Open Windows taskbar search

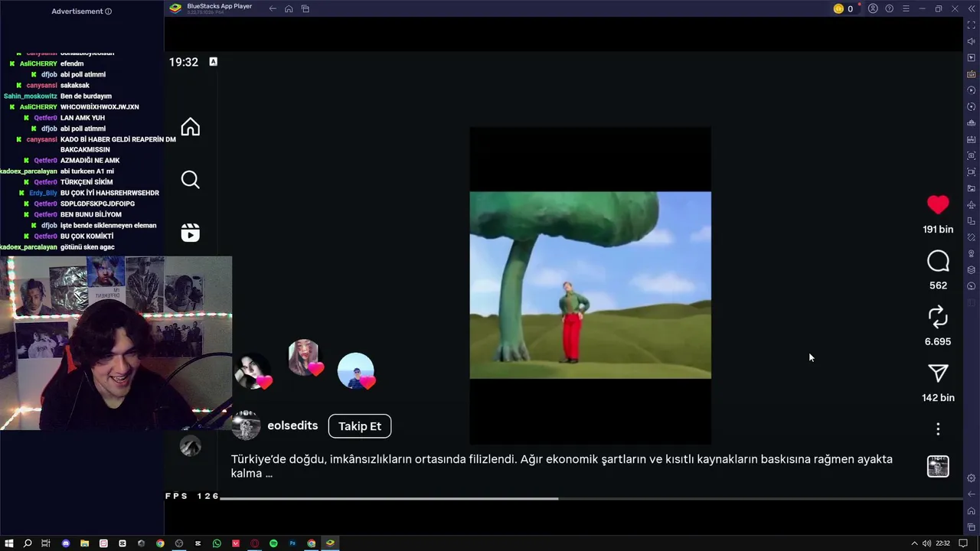pos(28,543)
